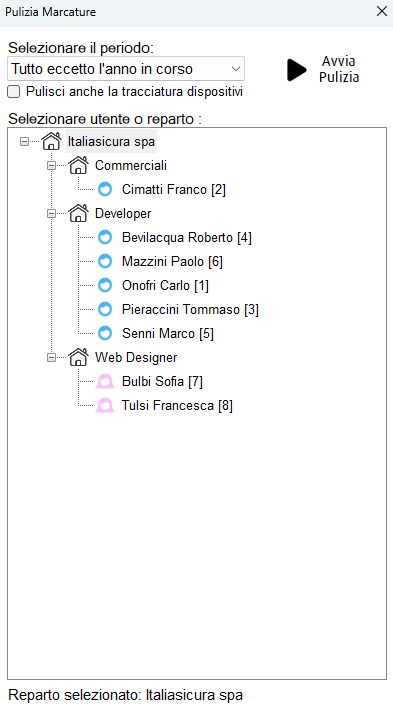Click the play icon for Avvia Pulizia

coord(296,70)
